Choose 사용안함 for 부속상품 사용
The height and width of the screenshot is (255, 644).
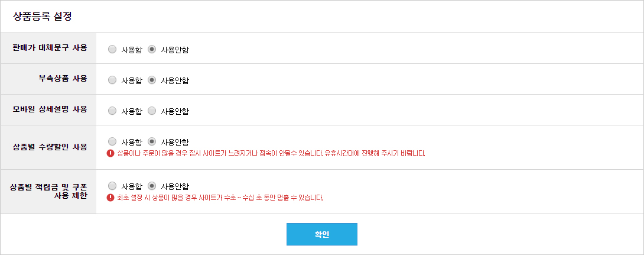[152, 80]
